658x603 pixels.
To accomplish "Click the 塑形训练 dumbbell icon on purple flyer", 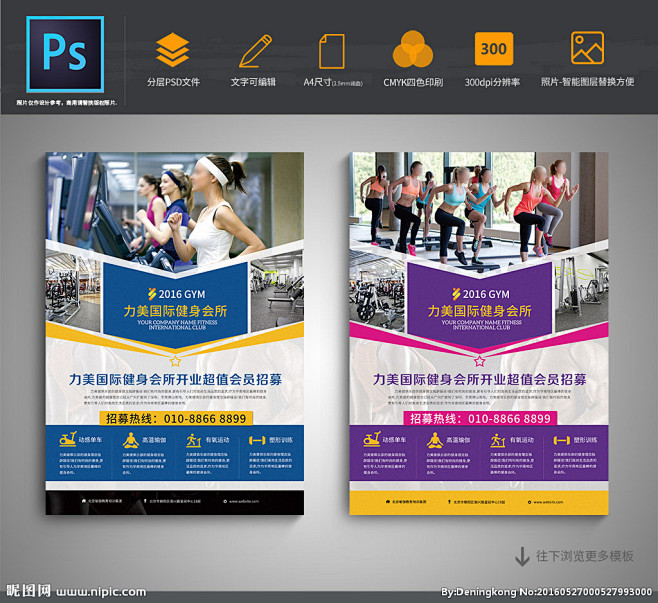I will pyautogui.click(x=559, y=439).
